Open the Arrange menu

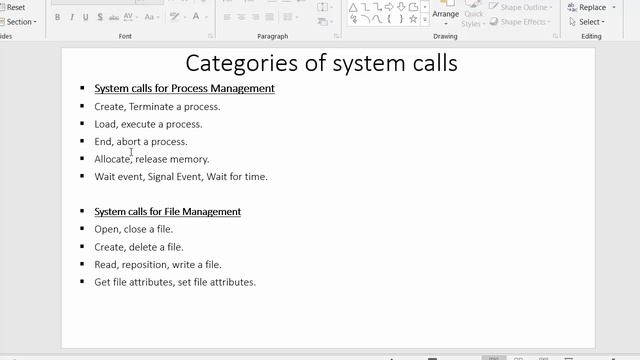[446, 13]
